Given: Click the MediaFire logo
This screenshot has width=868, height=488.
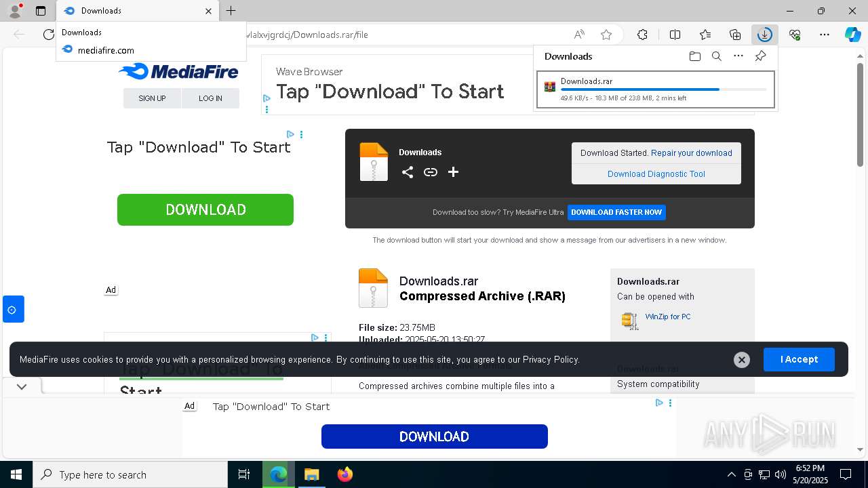Looking at the screenshot, I should pyautogui.click(x=178, y=71).
